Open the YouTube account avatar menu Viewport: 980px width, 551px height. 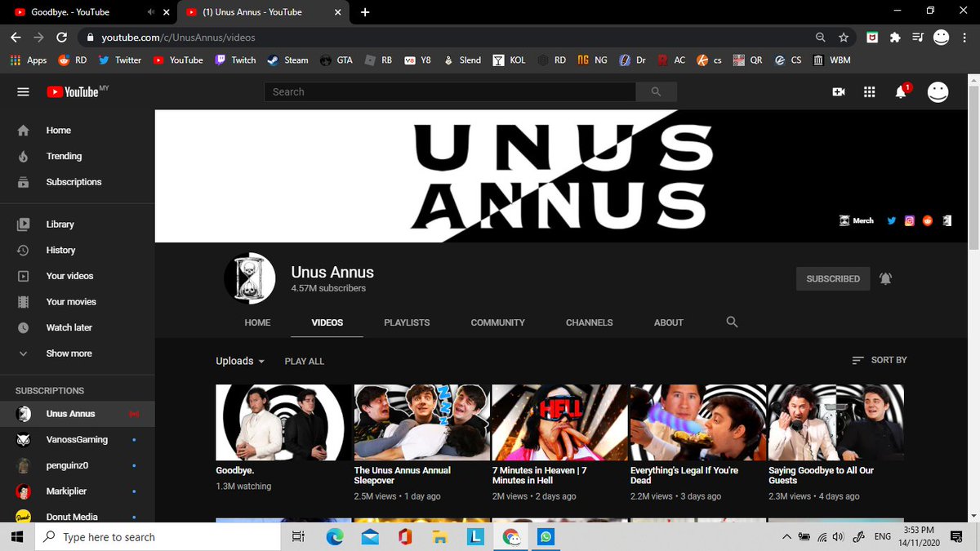[x=938, y=92]
